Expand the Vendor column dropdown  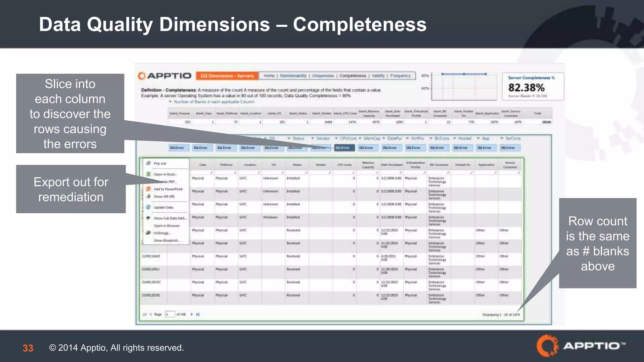tap(313, 138)
